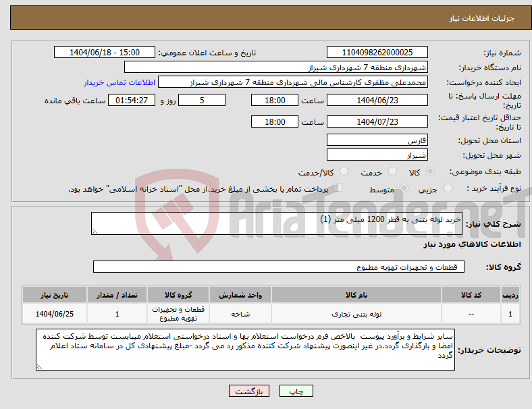This screenshot has height=409, width=532.
Task: Click the remaining days field showing 5
Action: (202, 100)
